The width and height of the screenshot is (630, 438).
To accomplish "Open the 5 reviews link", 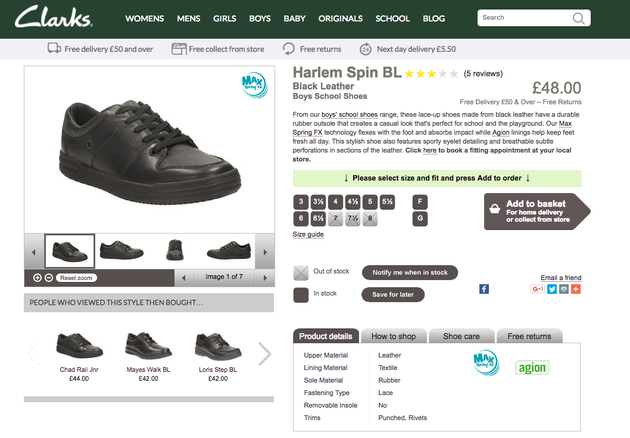I will [483, 74].
